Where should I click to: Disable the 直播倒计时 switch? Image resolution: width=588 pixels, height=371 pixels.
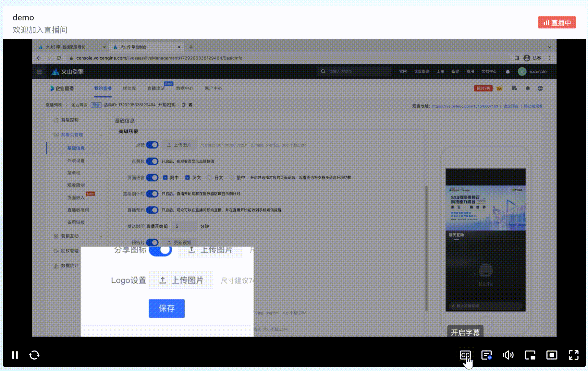click(x=152, y=194)
